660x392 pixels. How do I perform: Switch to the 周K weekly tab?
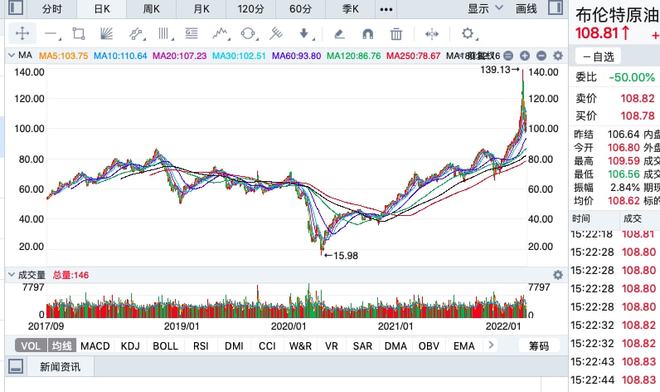coord(152,8)
